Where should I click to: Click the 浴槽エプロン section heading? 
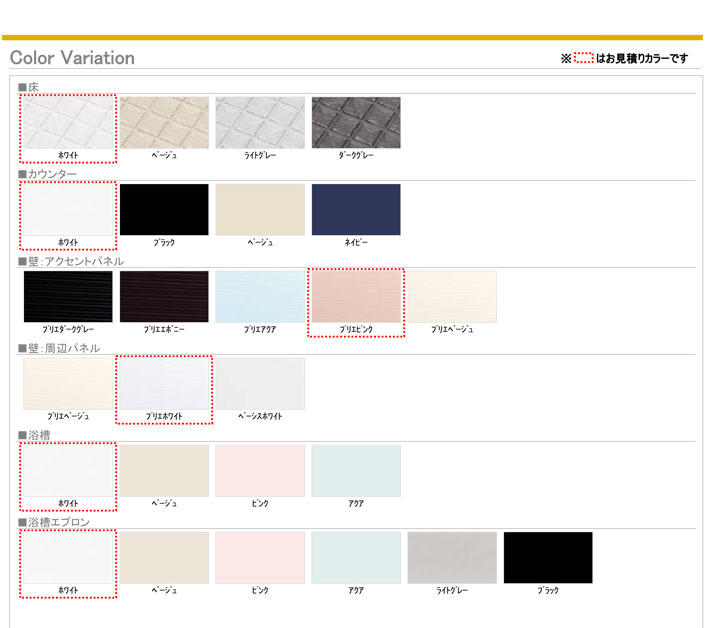point(54,522)
